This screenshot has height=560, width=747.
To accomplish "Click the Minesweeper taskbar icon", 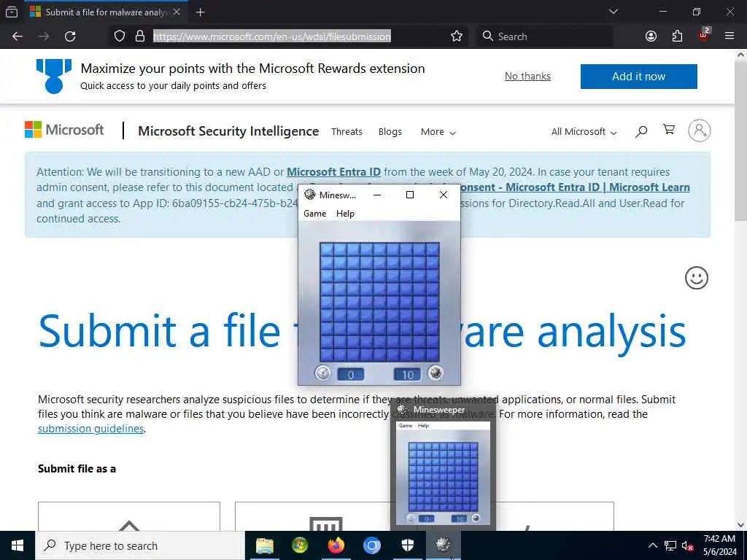I will click(443, 545).
